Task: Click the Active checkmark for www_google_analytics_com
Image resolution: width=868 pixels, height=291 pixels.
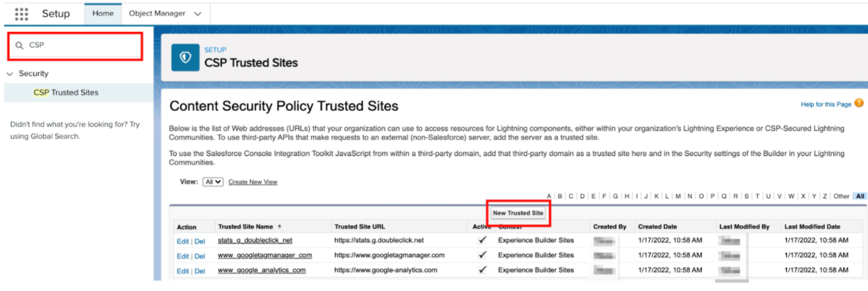Action: tap(482, 270)
